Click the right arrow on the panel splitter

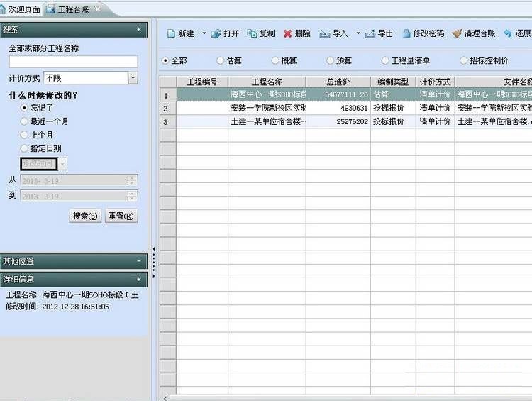[154, 276]
